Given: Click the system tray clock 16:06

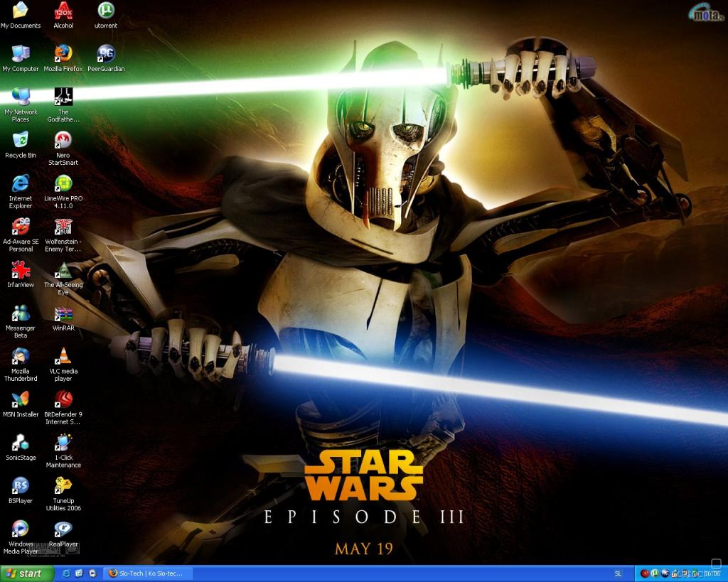Looking at the screenshot, I should 712,574.
